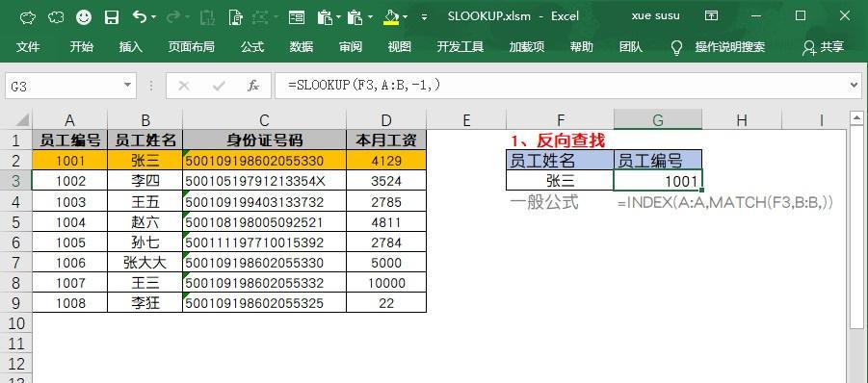This screenshot has height=383, width=868.
Task: Click cell G3 showing 1001
Action: coord(658,181)
